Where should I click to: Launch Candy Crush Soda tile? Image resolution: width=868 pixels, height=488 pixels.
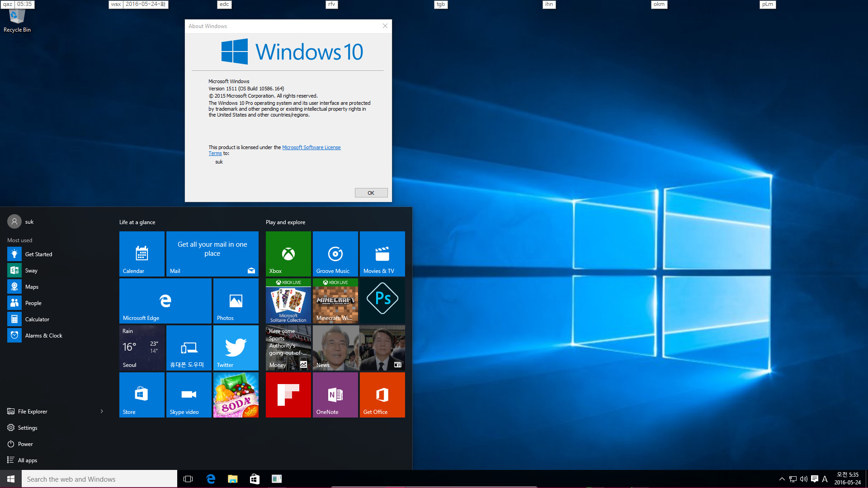[236, 395]
